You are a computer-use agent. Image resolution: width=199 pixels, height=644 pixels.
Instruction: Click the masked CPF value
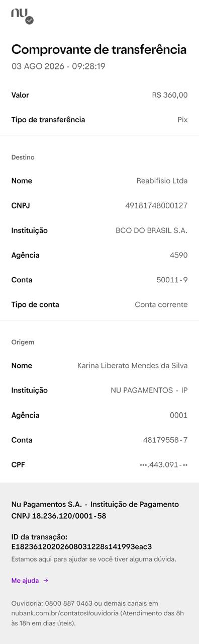click(x=164, y=465)
